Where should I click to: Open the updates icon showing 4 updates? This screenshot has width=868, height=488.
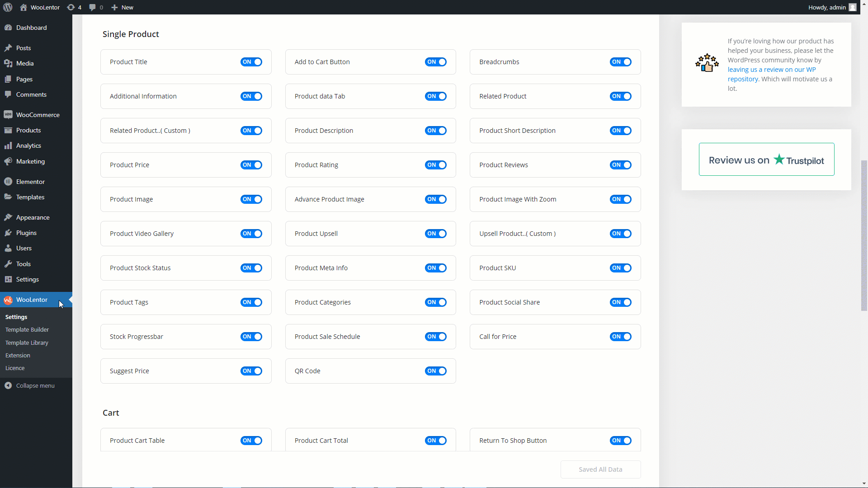(71, 7)
